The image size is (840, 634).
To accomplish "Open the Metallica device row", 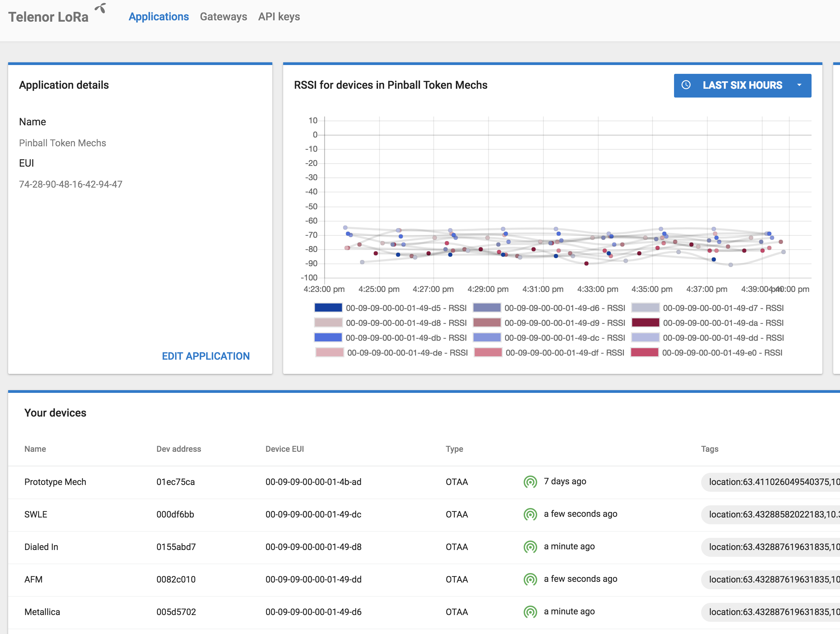I will [424, 612].
